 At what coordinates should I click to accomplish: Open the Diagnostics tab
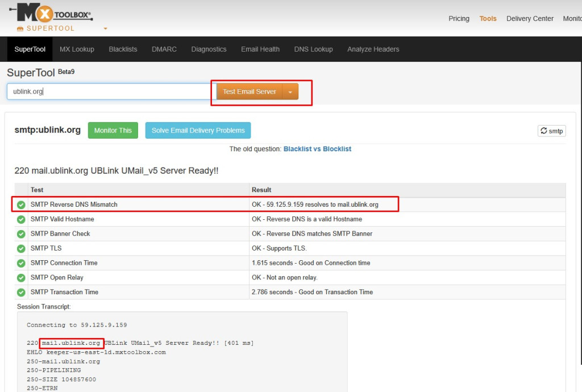pyautogui.click(x=209, y=49)
